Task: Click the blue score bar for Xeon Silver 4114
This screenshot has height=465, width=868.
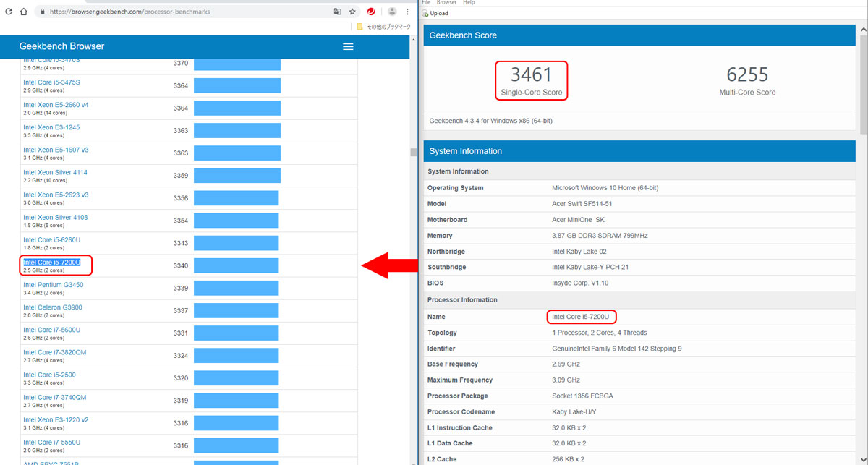Action: [x=237, y=176]
